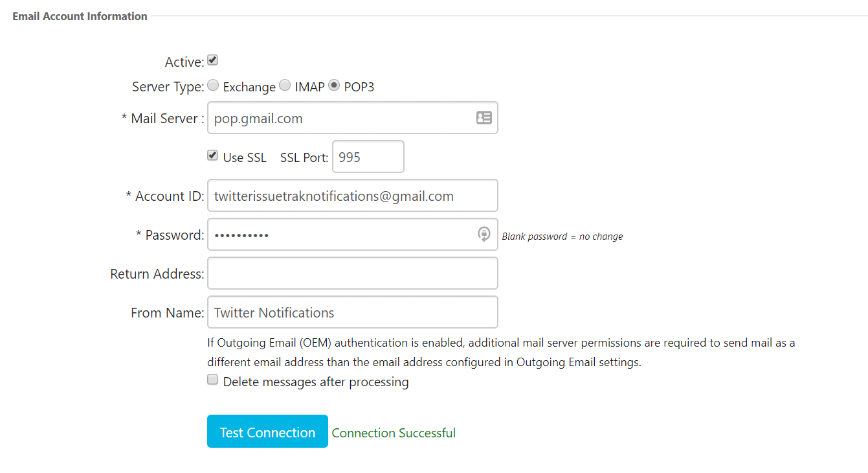Click the empty Return Address field
The image size is (868, 473).
click(352, 273)
